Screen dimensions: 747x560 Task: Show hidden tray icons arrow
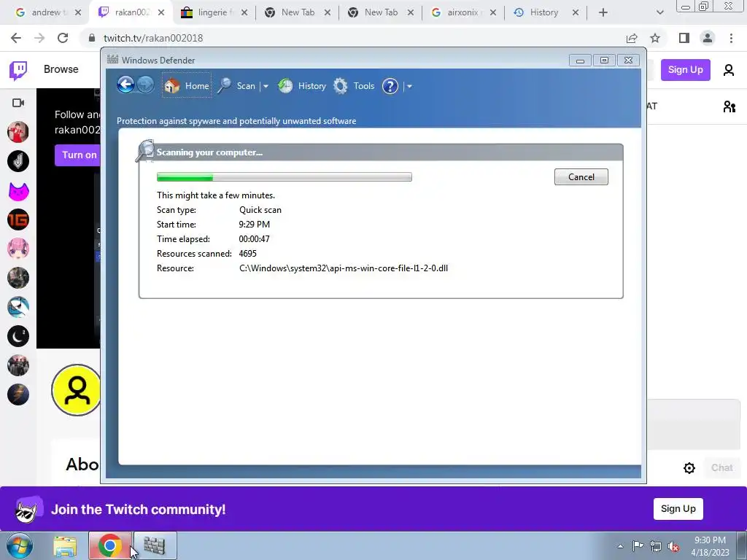click(x=620, y=546)
